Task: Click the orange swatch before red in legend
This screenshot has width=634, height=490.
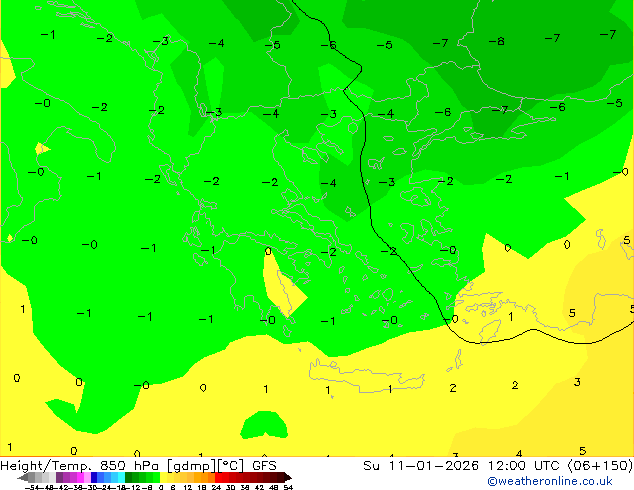Action: click(x=211, y=477)
